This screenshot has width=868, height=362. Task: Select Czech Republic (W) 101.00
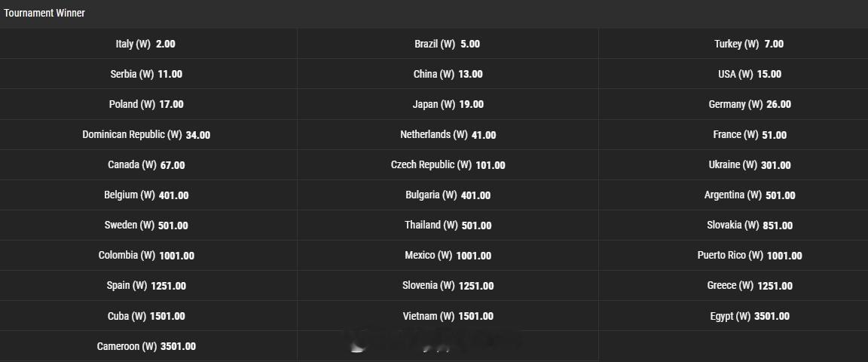click(x=448, y=164)
